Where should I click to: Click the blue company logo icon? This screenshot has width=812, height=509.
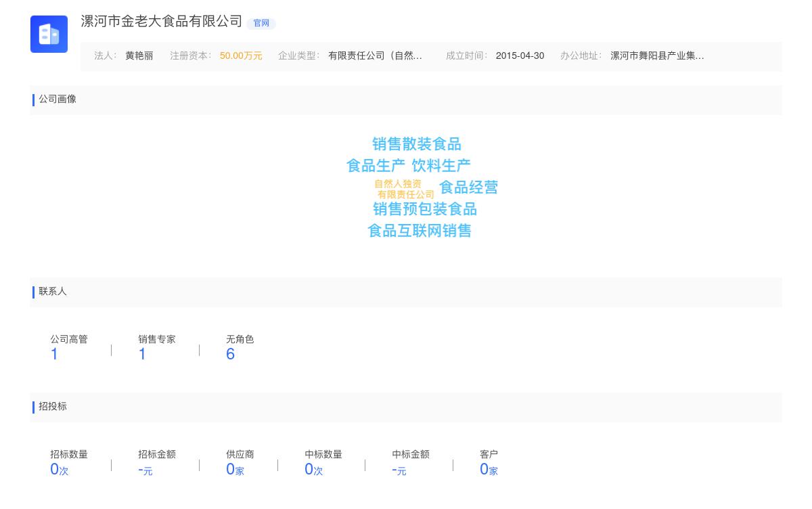(49, 34)
